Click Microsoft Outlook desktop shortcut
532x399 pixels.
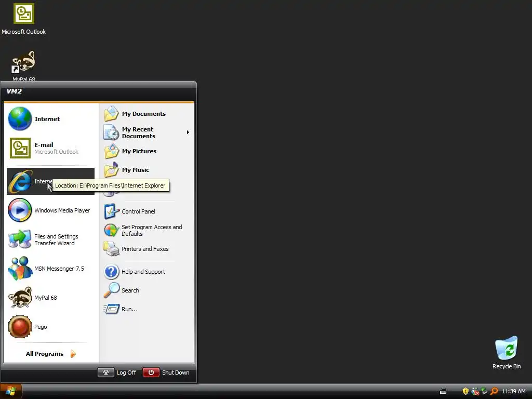coord(23,19)
